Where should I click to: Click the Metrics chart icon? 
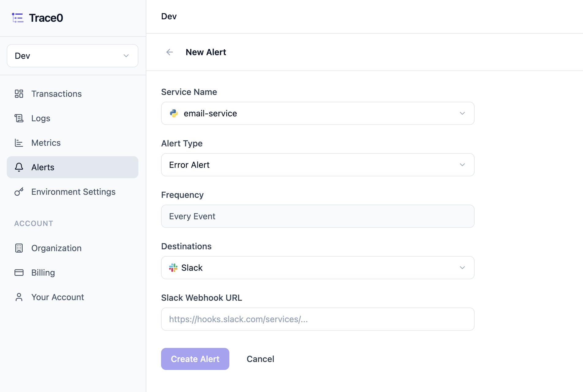(19, 143)
